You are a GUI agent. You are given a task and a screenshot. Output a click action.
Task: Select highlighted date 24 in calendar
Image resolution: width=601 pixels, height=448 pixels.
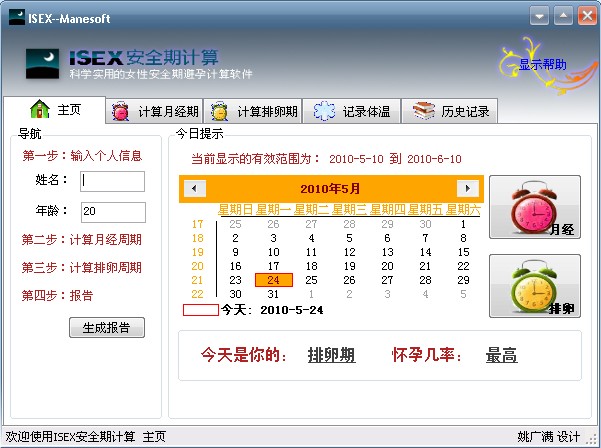(274, 280)
